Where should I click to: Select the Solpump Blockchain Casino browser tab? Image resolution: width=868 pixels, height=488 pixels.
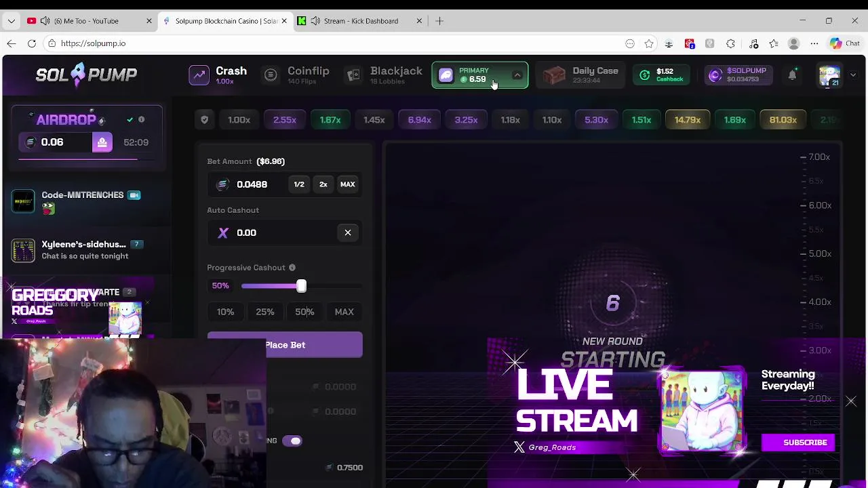(x=226, y=21)
